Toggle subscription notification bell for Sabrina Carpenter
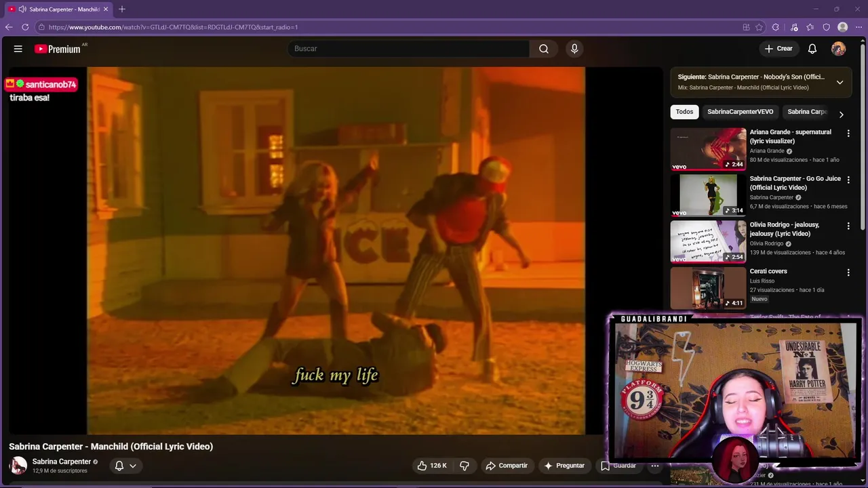The image size is (868, 488). click(119, 466)
